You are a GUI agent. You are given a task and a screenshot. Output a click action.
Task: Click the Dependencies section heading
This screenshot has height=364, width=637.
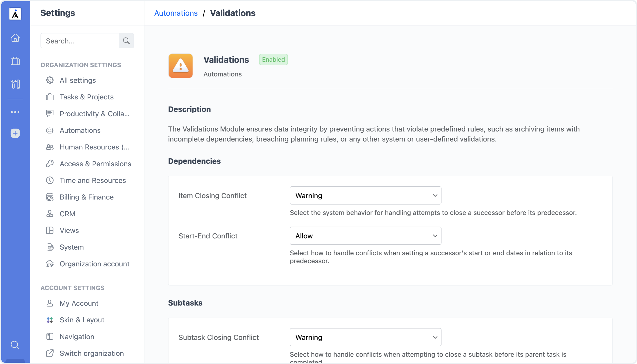(x=194, y=161)
